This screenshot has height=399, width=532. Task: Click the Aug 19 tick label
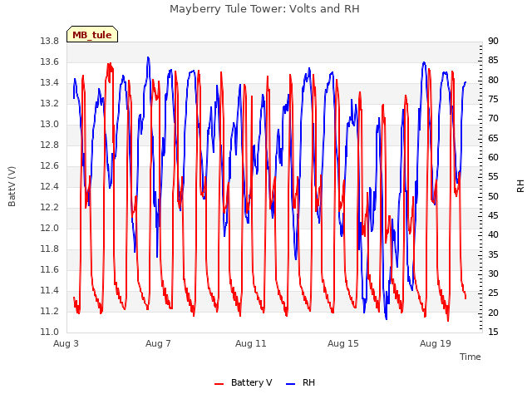pos(436,343)
